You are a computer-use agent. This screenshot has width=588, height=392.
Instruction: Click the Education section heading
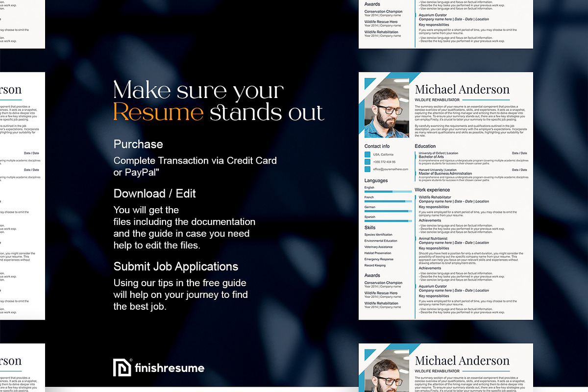(x=425, y=146)
